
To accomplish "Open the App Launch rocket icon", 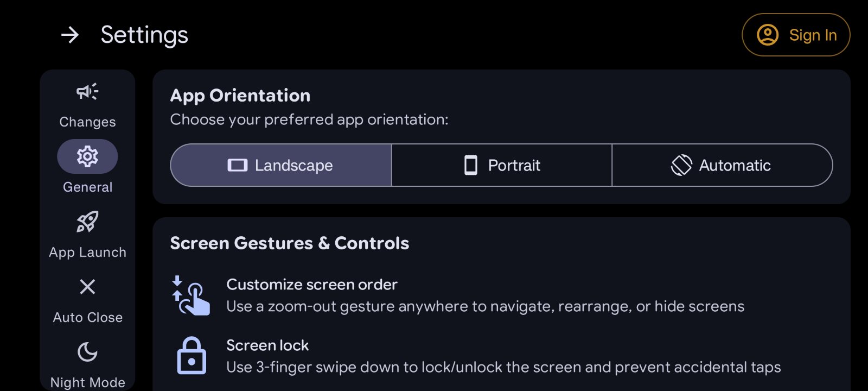I will [x=87, y=222].
